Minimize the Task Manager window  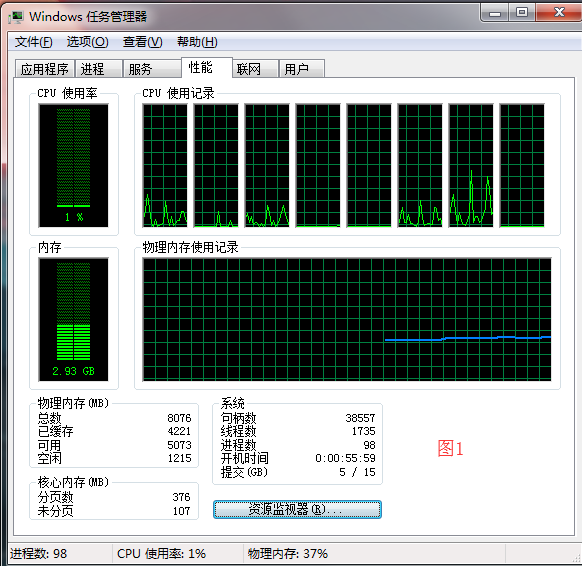pyautogui.click(x=495, y=13)
